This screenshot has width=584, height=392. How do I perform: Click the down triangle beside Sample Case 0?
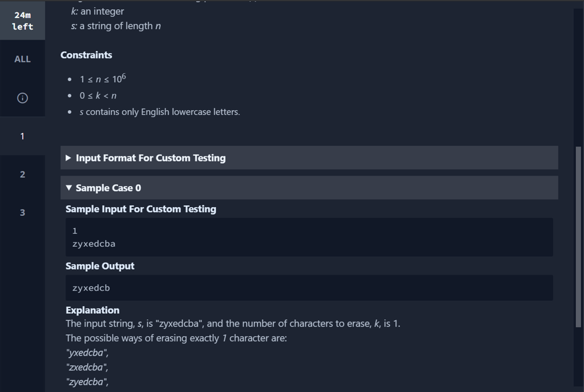pos(68,188)
